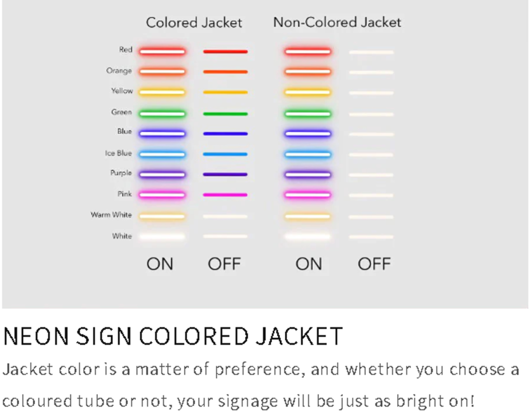Click the warm white Non-Colored Jacket ON swatch
This screenshot has width=530, height=420.
pyautogui.click(x=308, y=216)
